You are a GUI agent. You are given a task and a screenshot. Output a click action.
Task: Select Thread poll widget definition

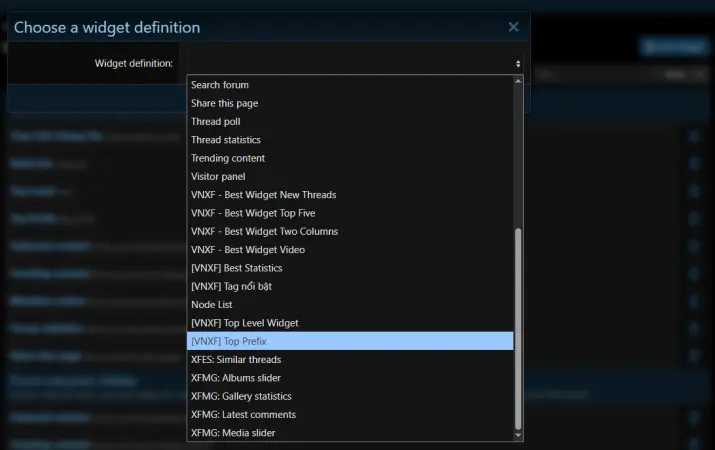(x=216, y=122)
